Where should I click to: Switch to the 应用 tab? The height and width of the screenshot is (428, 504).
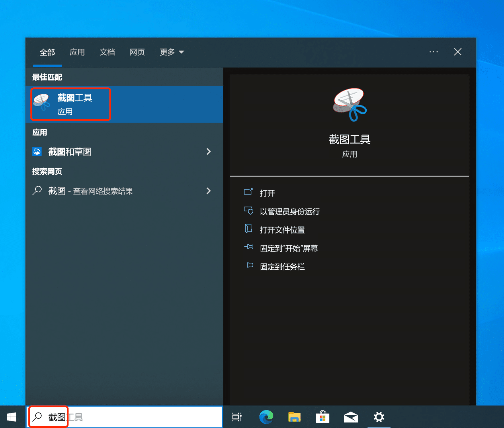[77, 52]
